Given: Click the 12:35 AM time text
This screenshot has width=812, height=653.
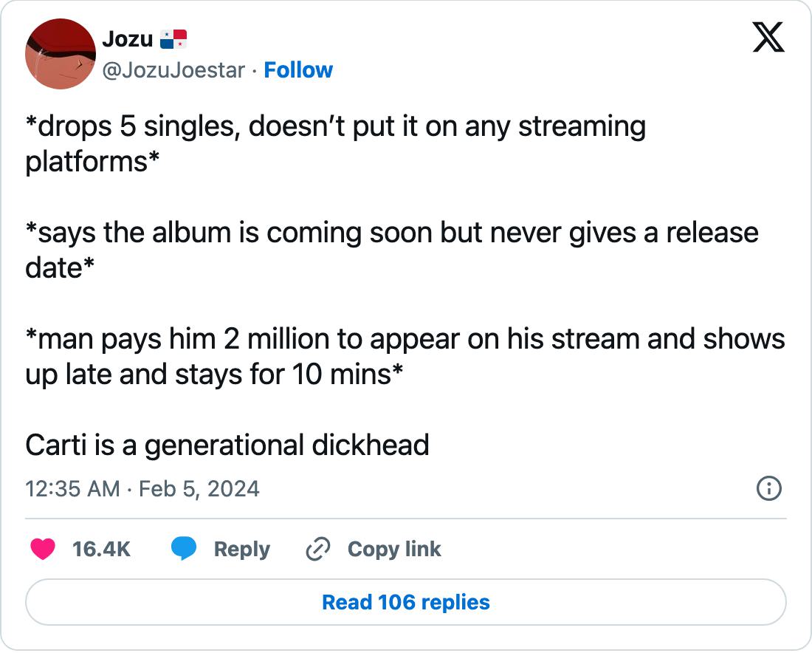Looking at the screenshot, I should [72, 489].
